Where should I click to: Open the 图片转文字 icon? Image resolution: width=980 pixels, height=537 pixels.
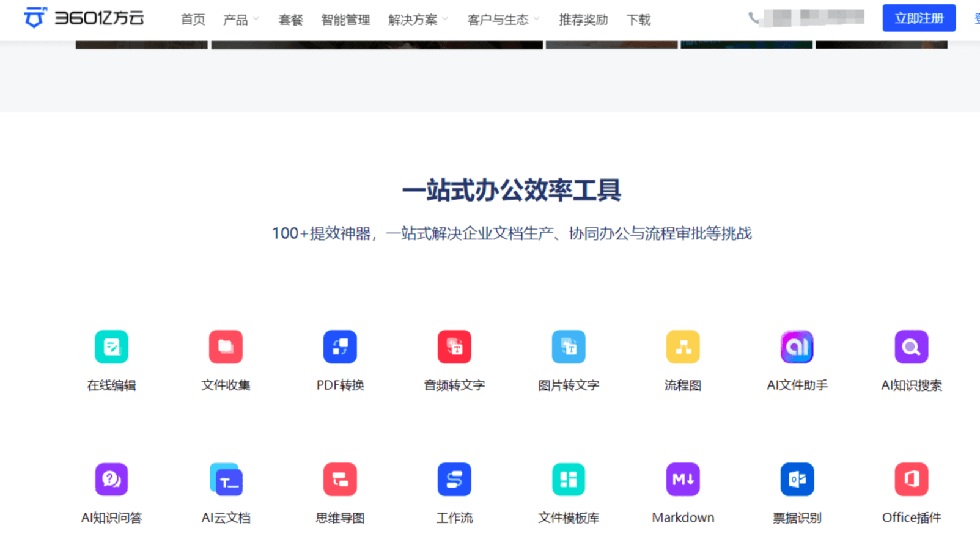pos(569,347)
